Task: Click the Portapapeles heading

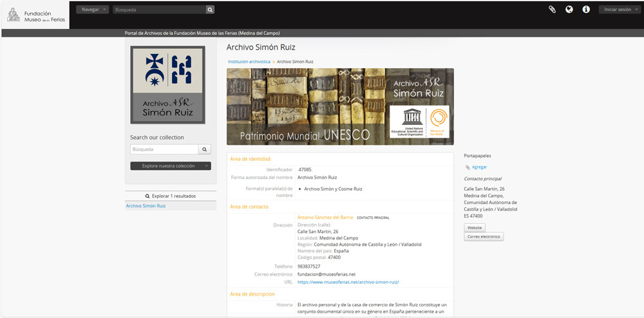Action: coord(477,156)
